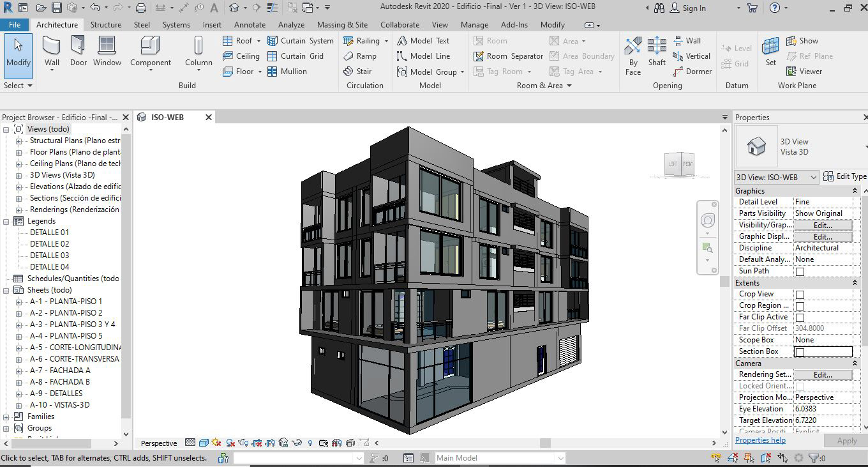This screenshot has height=467, width=868.
Task: Collapse the Legends tree node
Action: pyautogui.click(x=6, y=221)
